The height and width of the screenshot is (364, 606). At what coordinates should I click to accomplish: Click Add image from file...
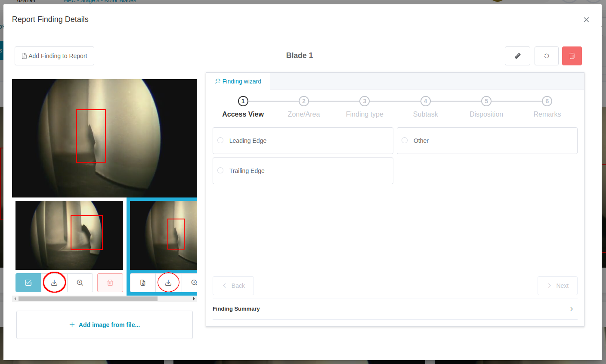[105, 325]
